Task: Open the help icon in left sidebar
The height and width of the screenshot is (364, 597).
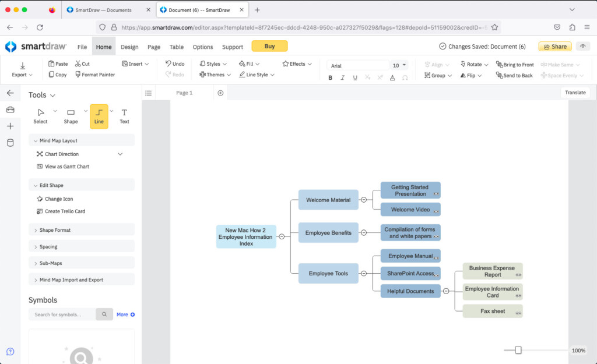Action: click(x=10, y=351)
